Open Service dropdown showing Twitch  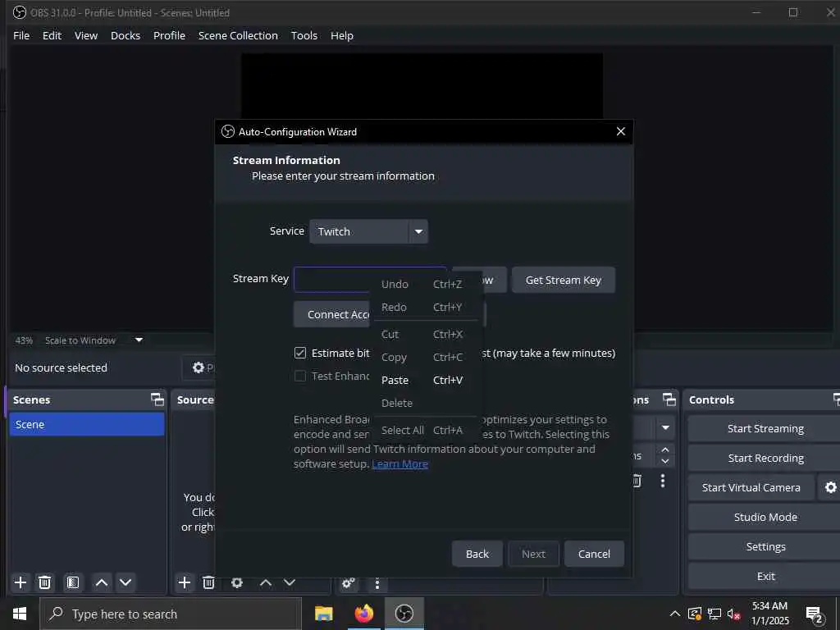[368, 231]
